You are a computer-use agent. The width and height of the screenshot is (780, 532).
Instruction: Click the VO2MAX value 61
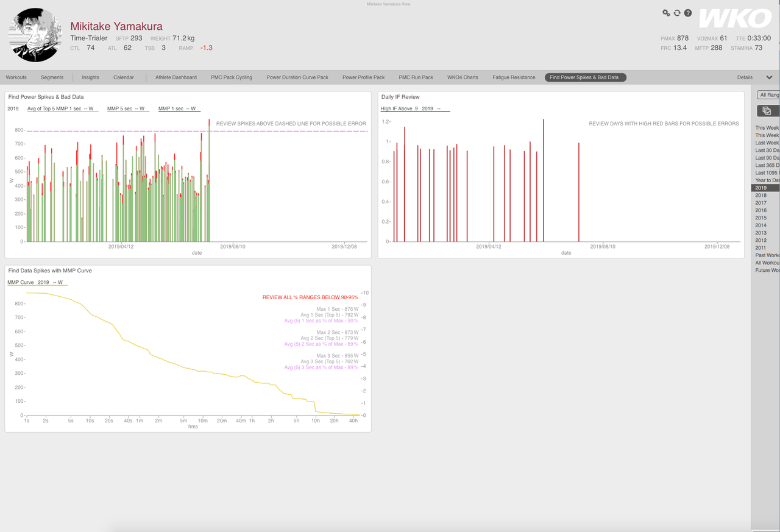723,38
